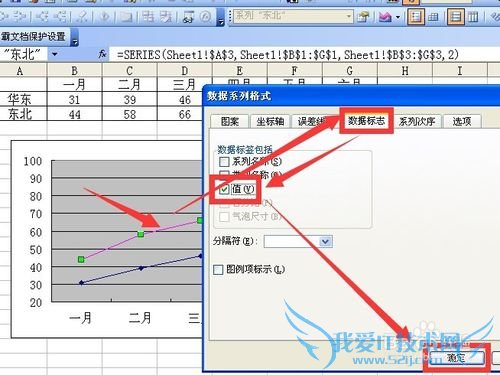
Task: Click Trace Error icon in auditing toolbar
Action: point(104,16)
